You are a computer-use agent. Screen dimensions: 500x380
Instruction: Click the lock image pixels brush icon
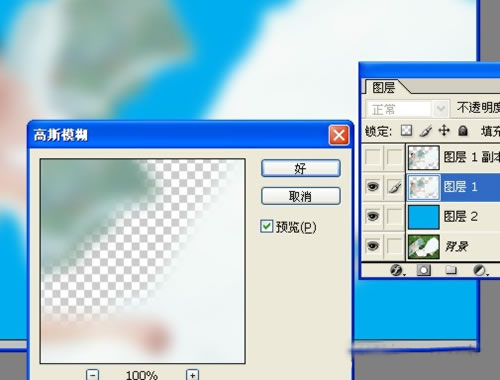(425, 131)
